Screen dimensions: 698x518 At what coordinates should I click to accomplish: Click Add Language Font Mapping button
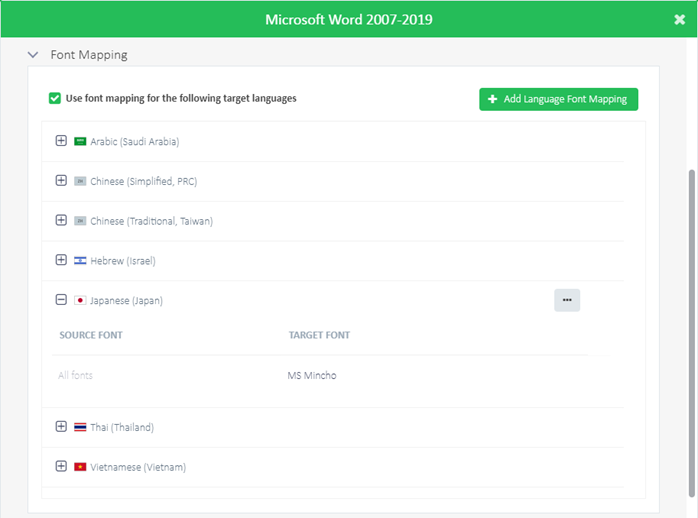point(558,99)
